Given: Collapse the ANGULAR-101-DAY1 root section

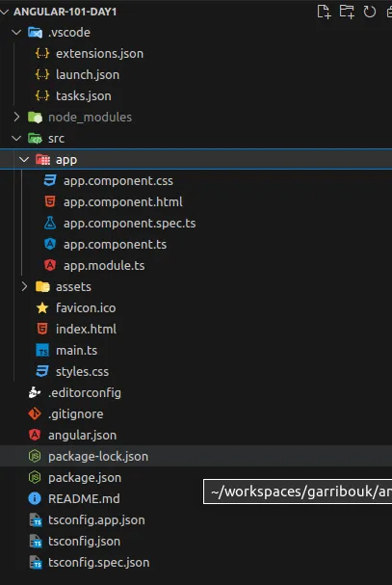Looking at the screenshot, I should [x=5, y=12].
